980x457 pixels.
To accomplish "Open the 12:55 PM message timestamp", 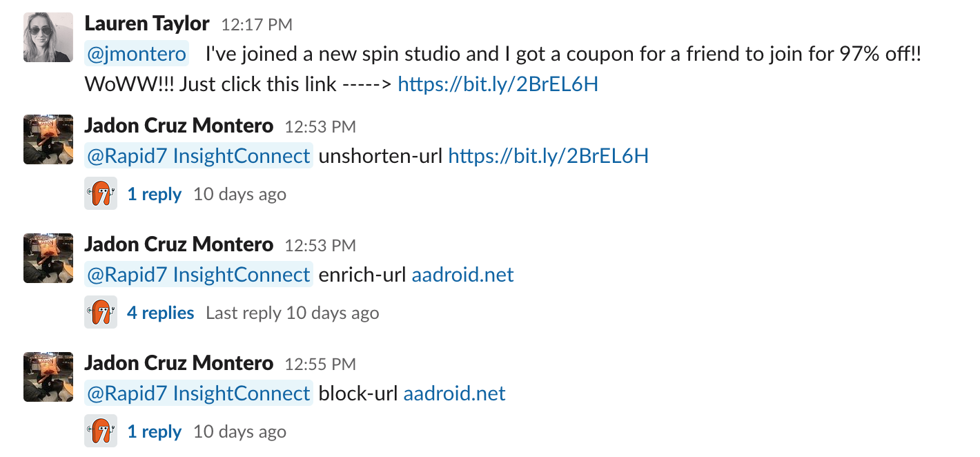I will (x=320, y=364).
